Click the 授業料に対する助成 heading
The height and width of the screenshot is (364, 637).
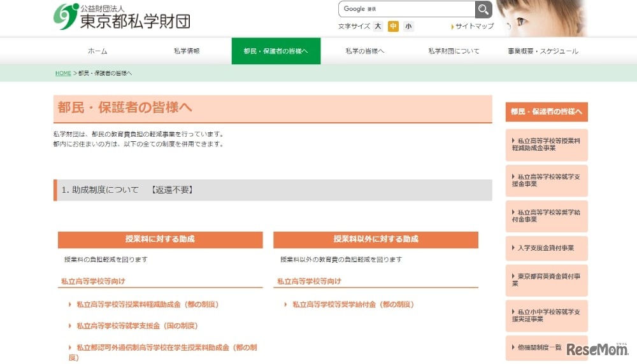pos(160,239)
